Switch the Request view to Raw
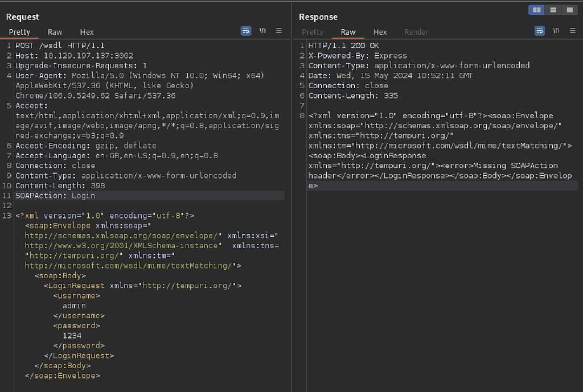Image resolution: width=583 pixels, height=392 pixels. [x=55, y=32]
